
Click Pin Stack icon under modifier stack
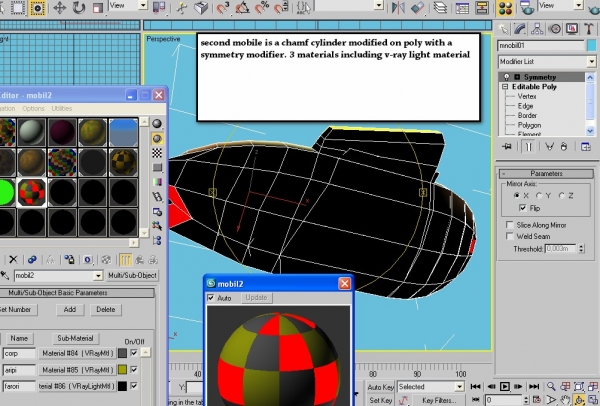pos(507,147)
